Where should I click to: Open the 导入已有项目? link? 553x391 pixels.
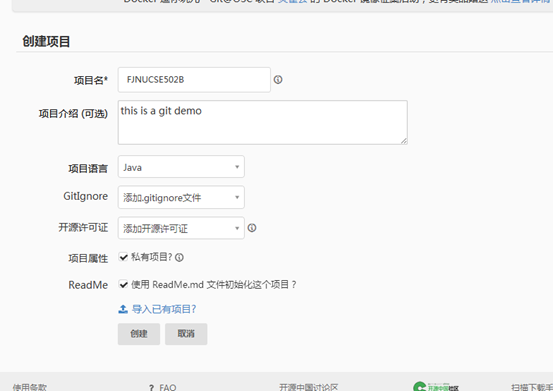[x=164, y=309]
